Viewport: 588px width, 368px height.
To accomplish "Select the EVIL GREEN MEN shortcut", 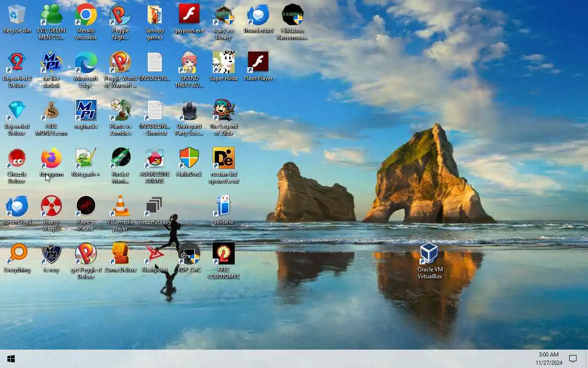I will click(51, 15).
